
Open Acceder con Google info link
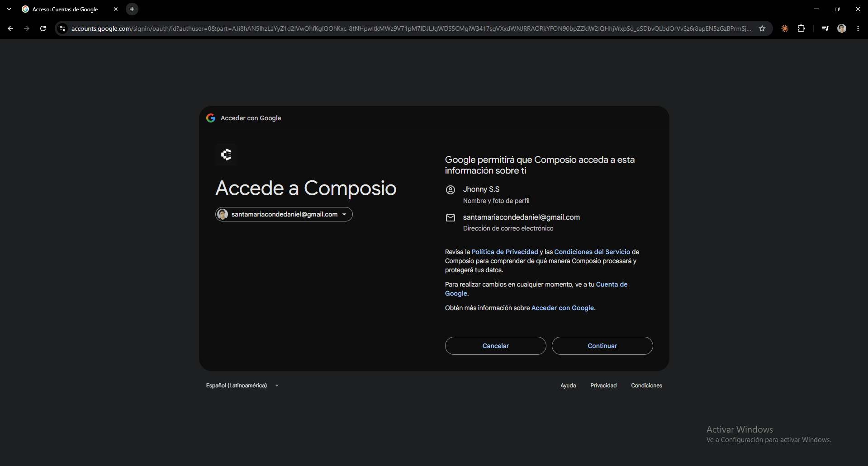(563, 308)
